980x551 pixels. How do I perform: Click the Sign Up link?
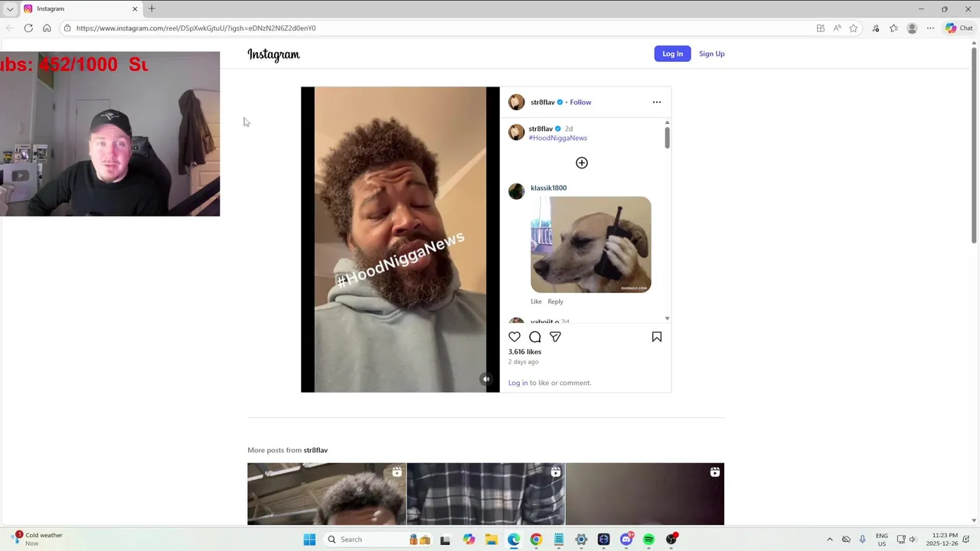pos(711,54)
